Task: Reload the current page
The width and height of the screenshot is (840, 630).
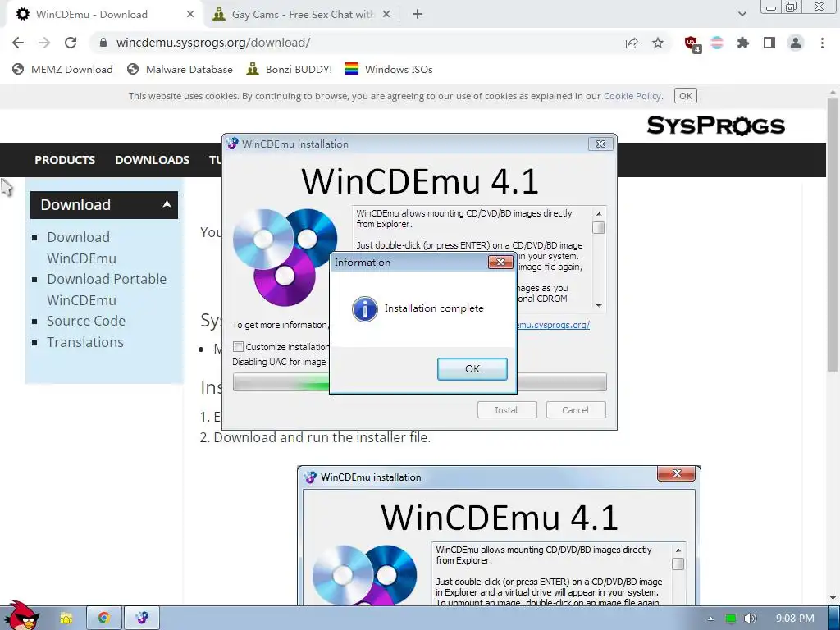Action: pos(71,43)
